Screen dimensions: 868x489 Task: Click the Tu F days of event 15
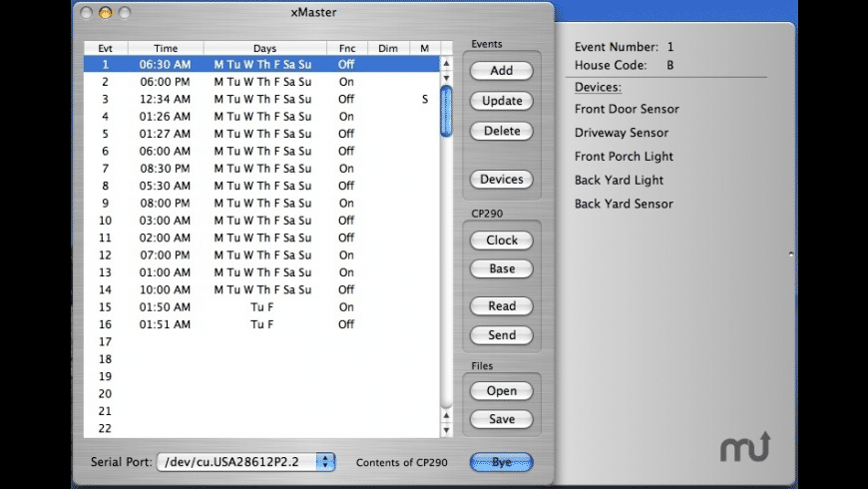click(261, 306)
